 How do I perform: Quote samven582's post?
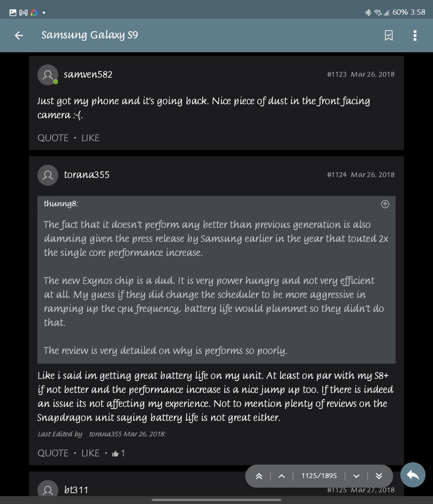pyautogui.click(x=53, y=138)
